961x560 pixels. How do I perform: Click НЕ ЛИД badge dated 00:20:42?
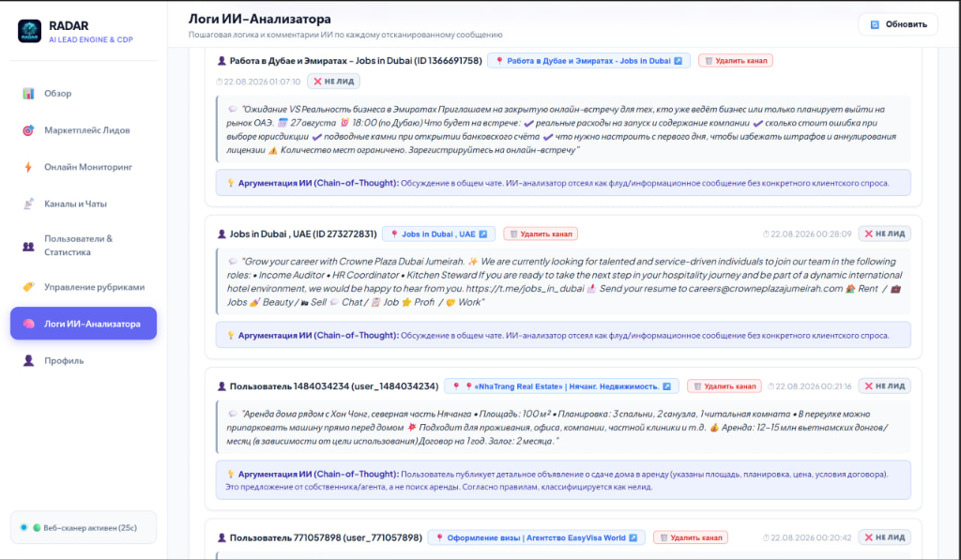point(884,537)
